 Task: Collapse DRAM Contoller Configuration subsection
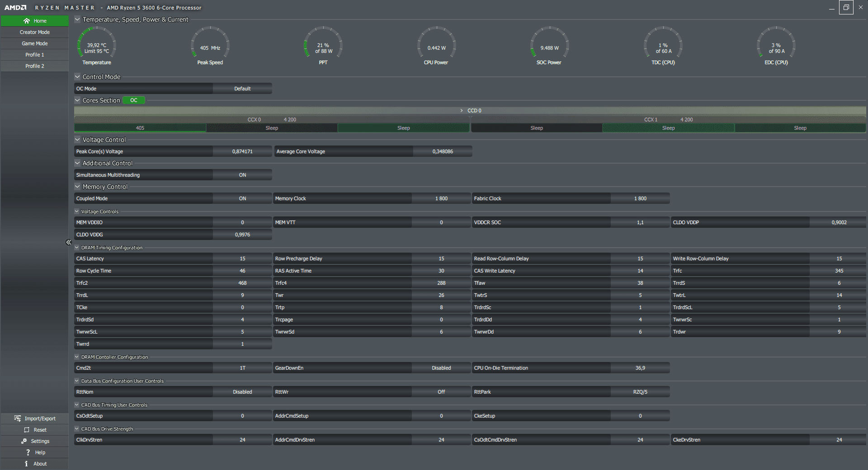pyautogui.click(x=77, y=357)
